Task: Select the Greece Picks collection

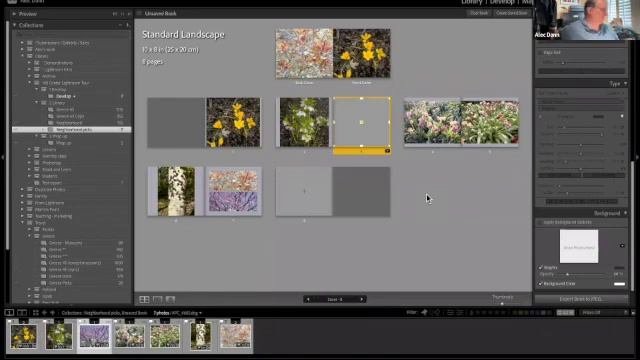Action: (60, 283)
